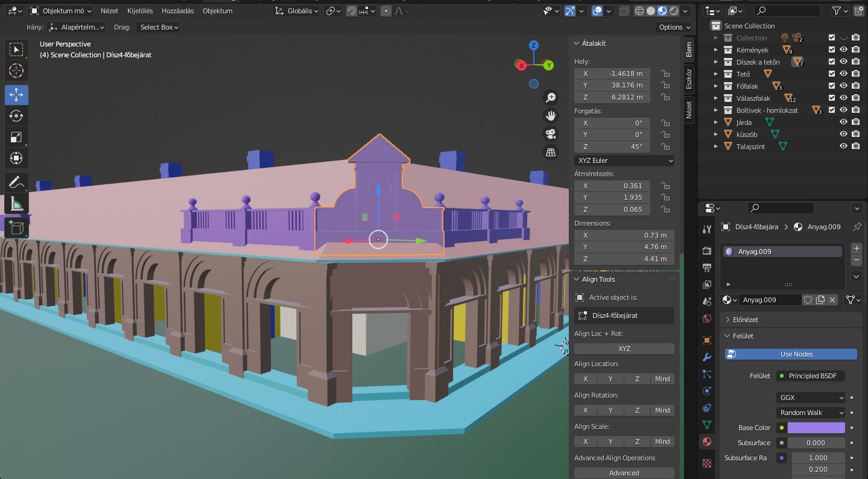Click the Use Nodes button

click(791, 354)
